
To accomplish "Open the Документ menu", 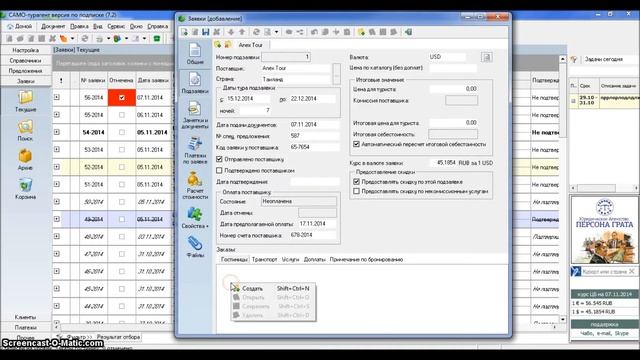I will tap(53, 26).
